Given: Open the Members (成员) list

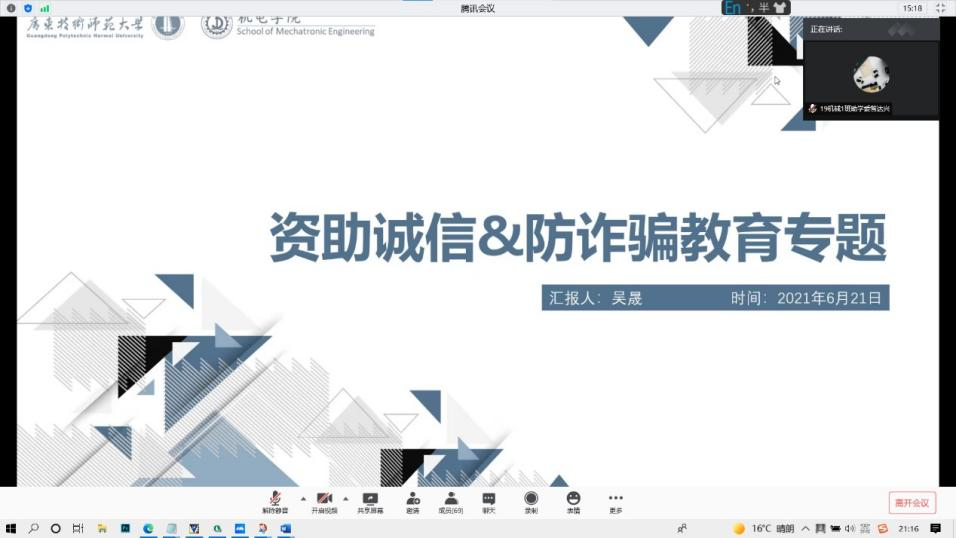Looking at the screenshot, I should 451,501.
